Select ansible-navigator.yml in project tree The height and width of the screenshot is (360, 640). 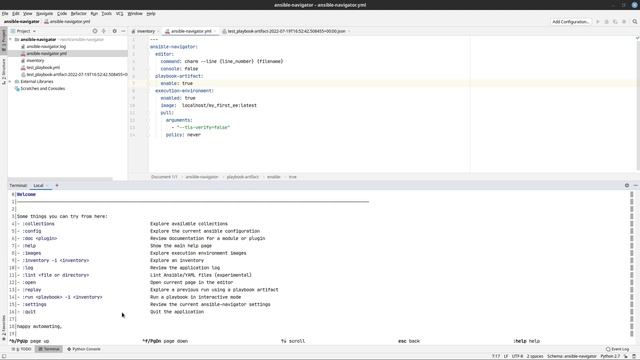[47, 53]
